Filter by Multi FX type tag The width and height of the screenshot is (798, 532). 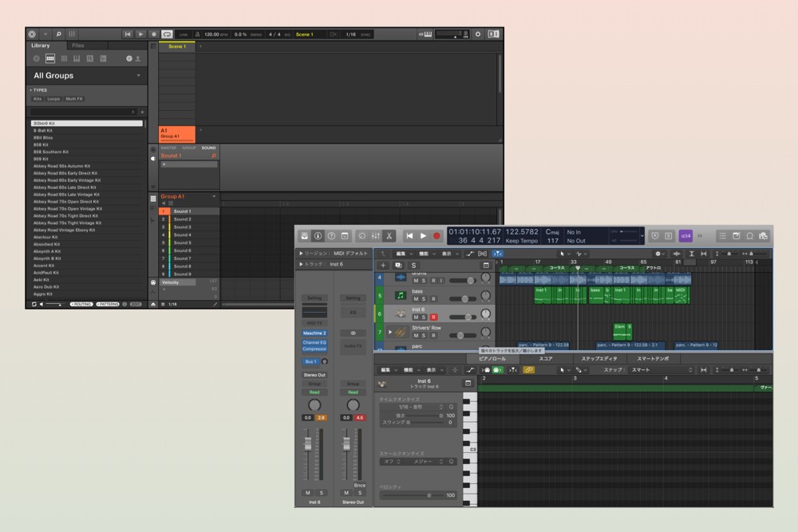(74, 99)
